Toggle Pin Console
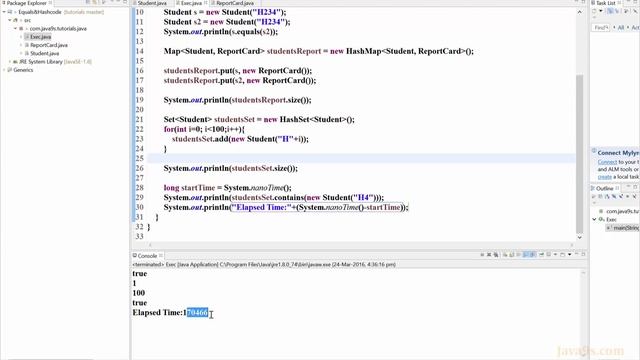 [541, 255]
